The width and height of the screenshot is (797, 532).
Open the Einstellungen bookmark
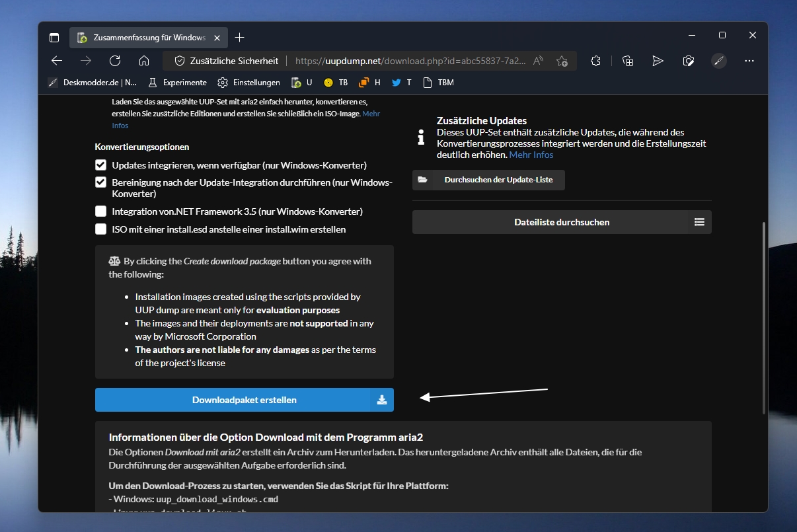pyautogui.click(x=248, y=83)
